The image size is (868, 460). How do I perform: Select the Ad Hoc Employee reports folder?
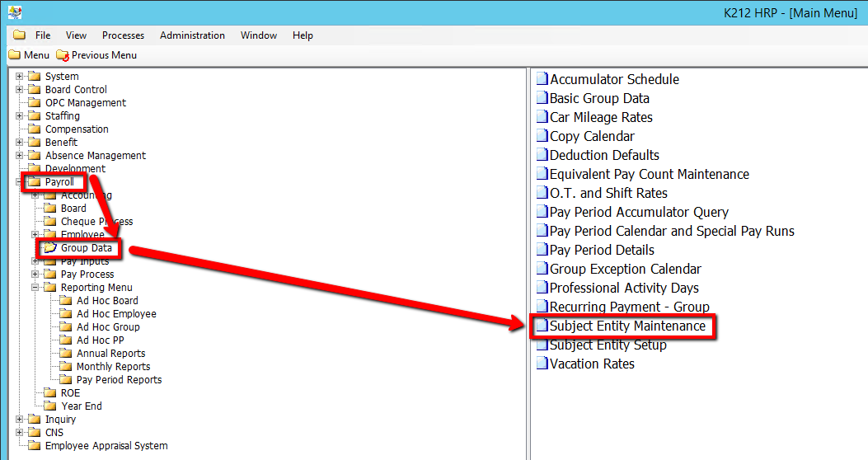[116, 314]
